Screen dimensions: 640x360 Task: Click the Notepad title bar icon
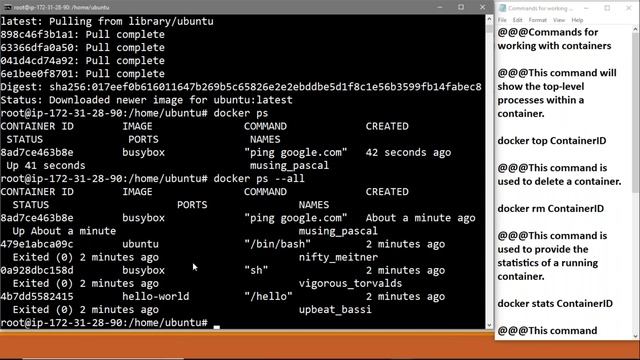502,8
